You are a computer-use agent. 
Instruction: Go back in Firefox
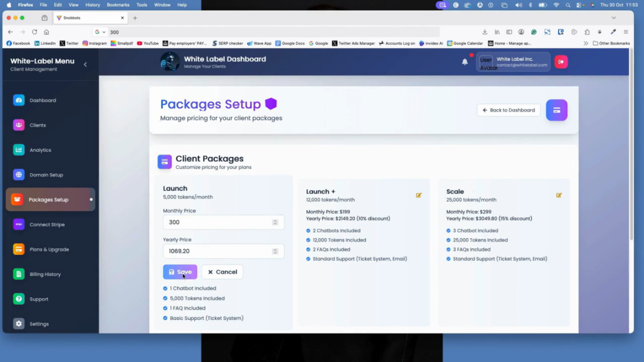point(10,32)
